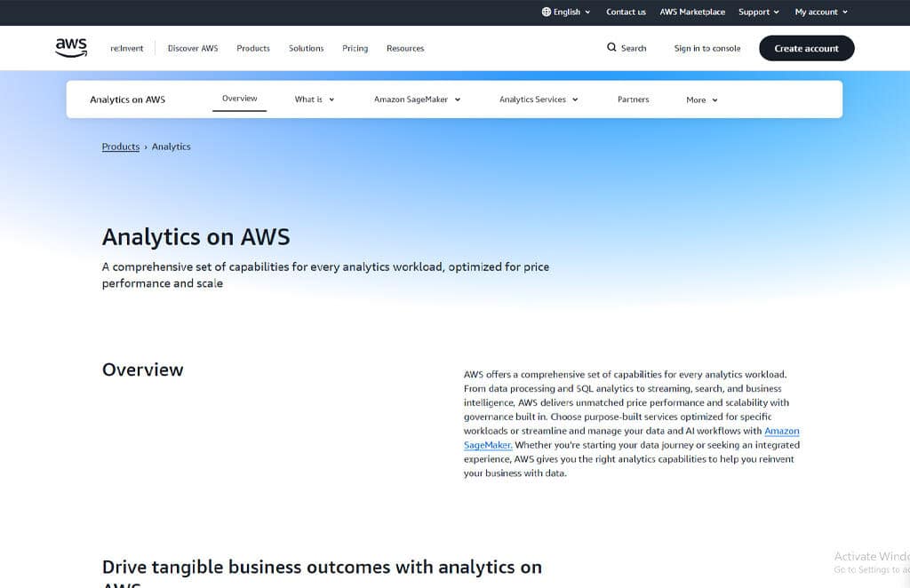The width and height of the screenshot is (910, 588).
Task: Select the Pricing menu item
Action: coord(355,48)
